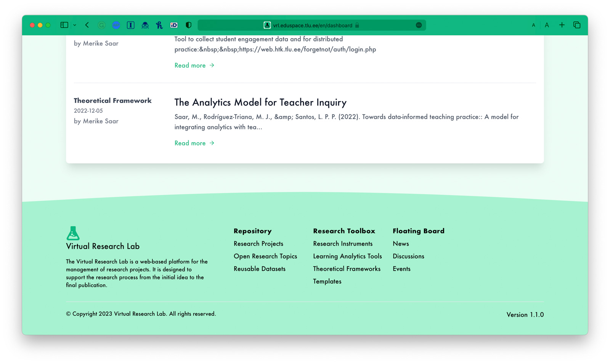Open the sidebar options chevron

[75, 25]
